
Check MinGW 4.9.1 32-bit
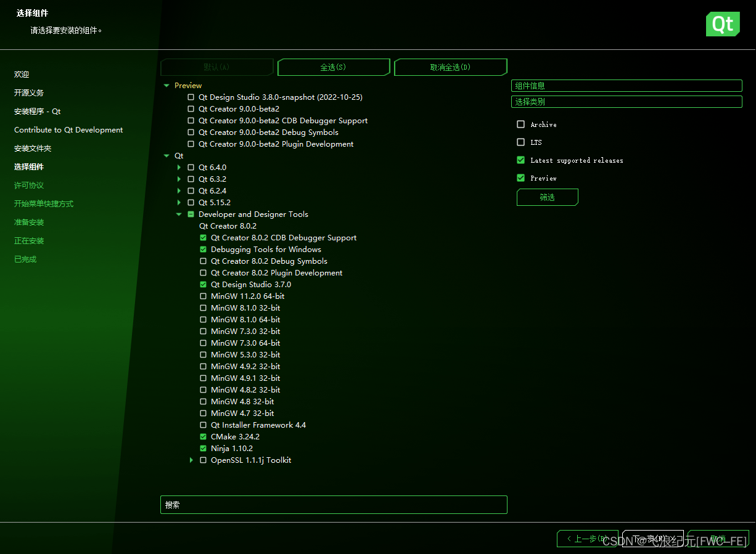[x=203, y=378]
